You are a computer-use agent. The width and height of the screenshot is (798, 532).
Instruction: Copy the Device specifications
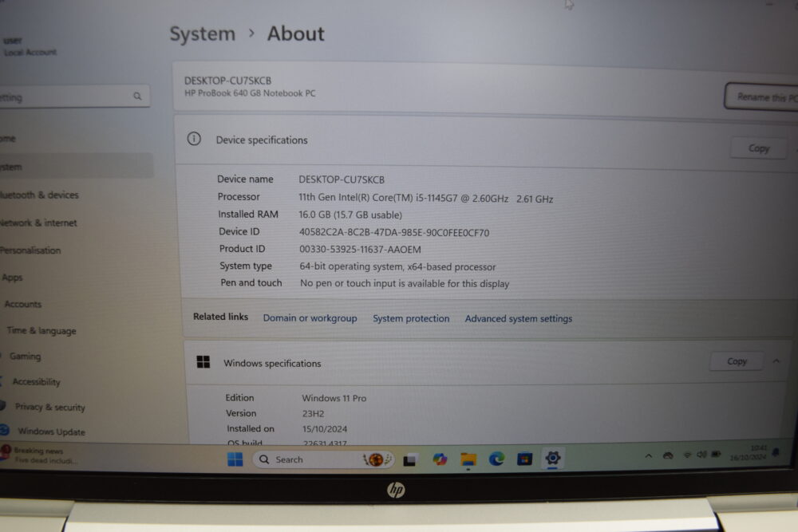pos(758,148)
